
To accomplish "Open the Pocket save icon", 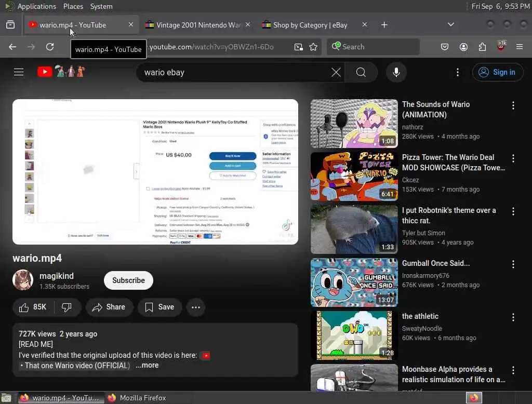I will pyautogui.click(x=445, y=47).
